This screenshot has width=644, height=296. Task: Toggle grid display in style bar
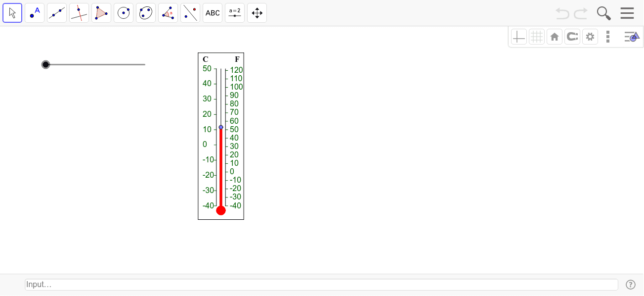tap(537, 37)
